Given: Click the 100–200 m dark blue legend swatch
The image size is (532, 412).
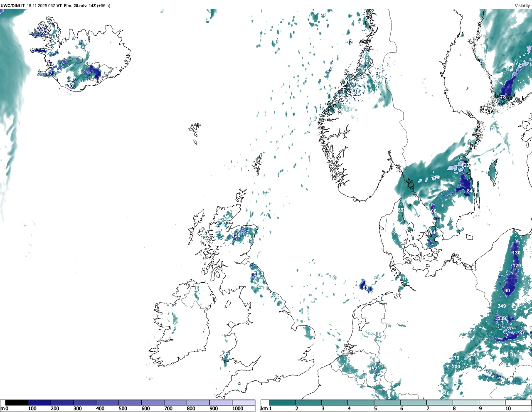Looking at the screenshot, I should coord(39,402).
